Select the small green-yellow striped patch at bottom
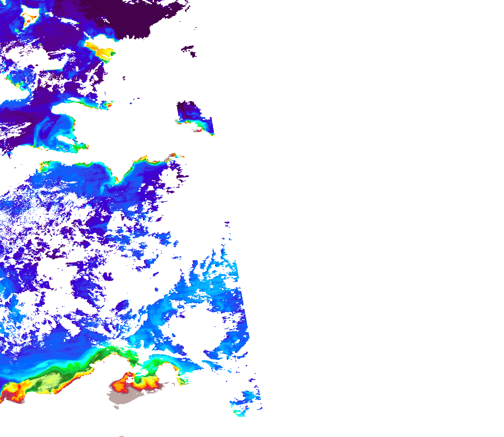The width and height of the screenshot is (504, 437). coord(183,381)
